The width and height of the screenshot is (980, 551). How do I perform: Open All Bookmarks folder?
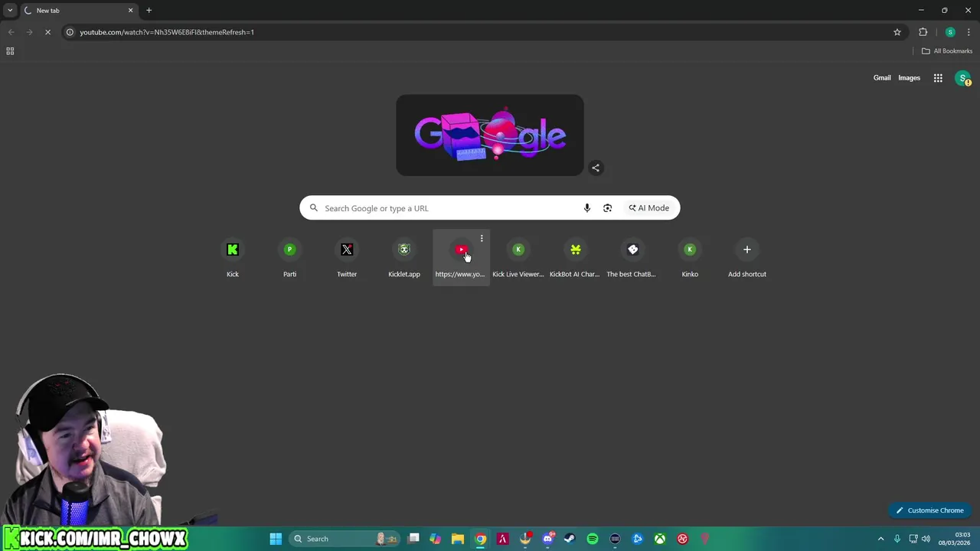coord(947,51)
